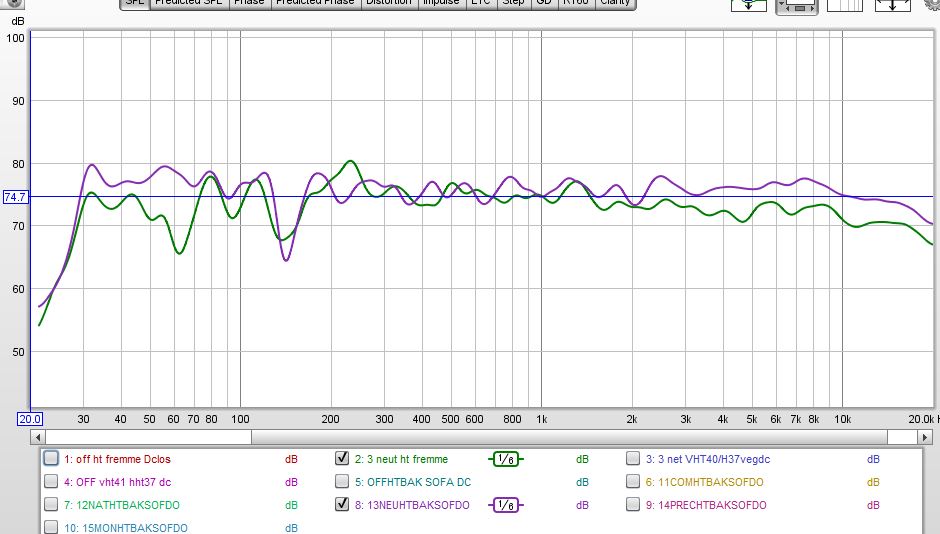Click label '10: 15MONHTBAKSOFDO'
Screen dimensions: 940x534
click(126, 528)
